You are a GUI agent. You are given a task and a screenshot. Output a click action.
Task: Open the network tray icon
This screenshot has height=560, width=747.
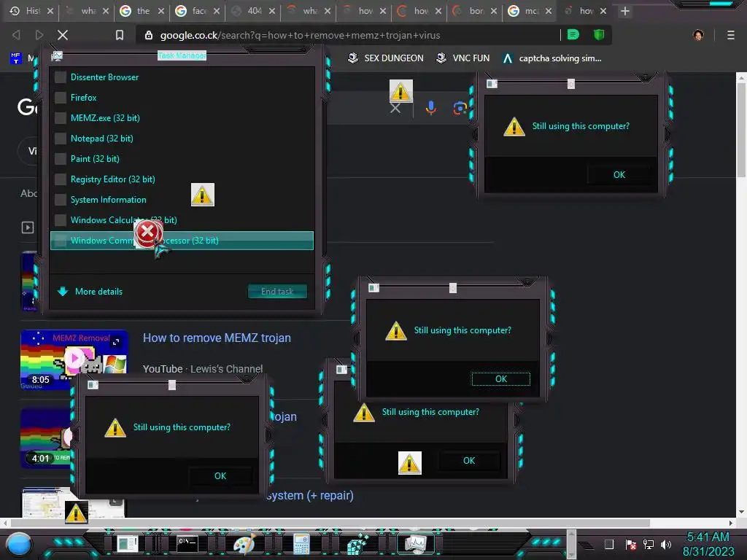point(649,544)
